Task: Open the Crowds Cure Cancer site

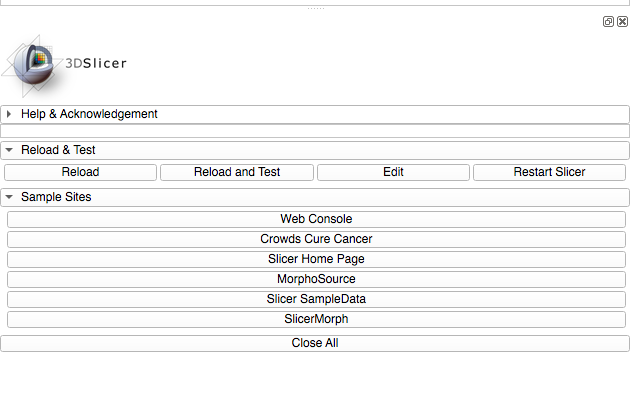Action: 316,239
